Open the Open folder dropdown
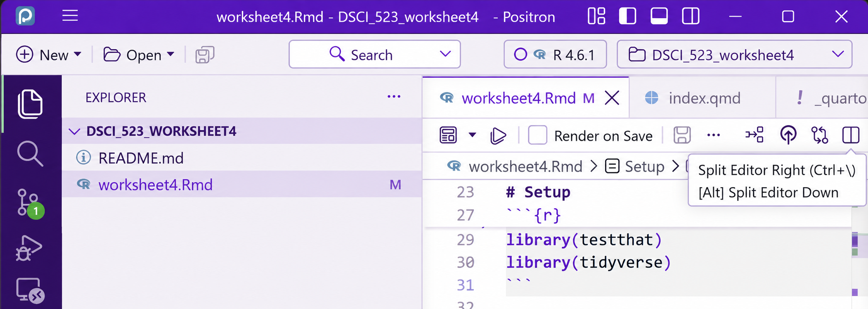Screen dimensions: 868x309 pyautogui.click(x=139, y=55)
